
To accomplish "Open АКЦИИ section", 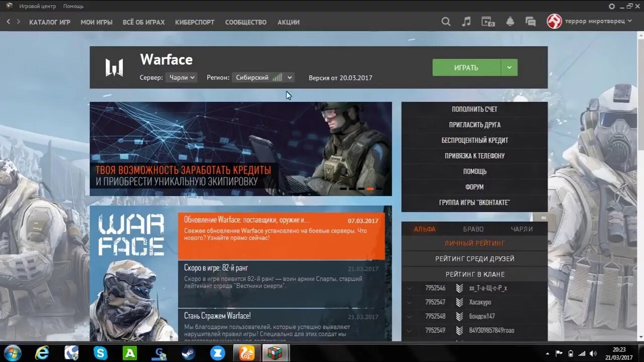I will coord(288,22).
